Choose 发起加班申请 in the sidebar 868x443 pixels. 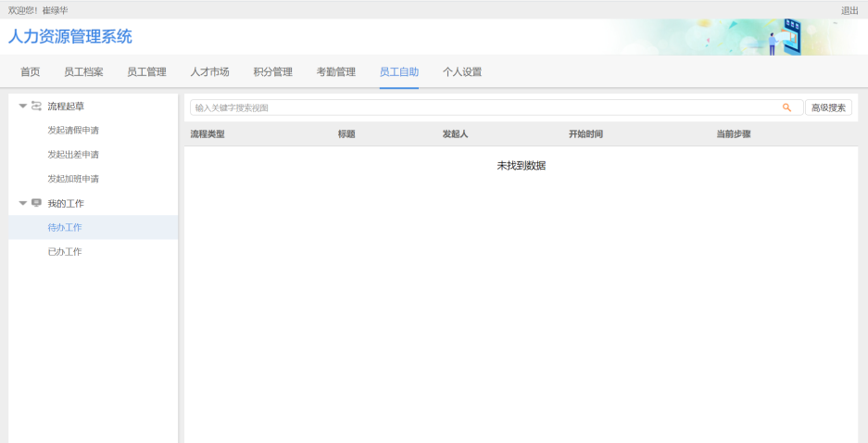(x=73, y=179)
